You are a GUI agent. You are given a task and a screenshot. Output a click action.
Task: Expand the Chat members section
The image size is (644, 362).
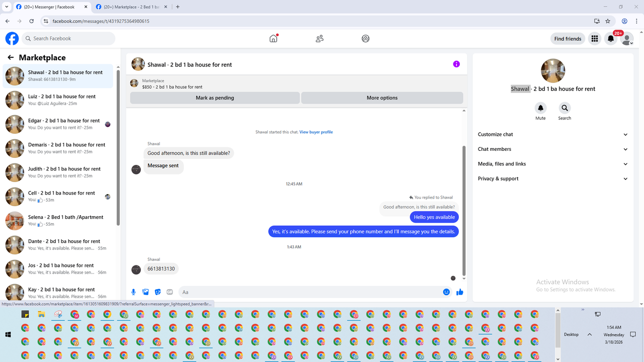[x=553, y=149]
